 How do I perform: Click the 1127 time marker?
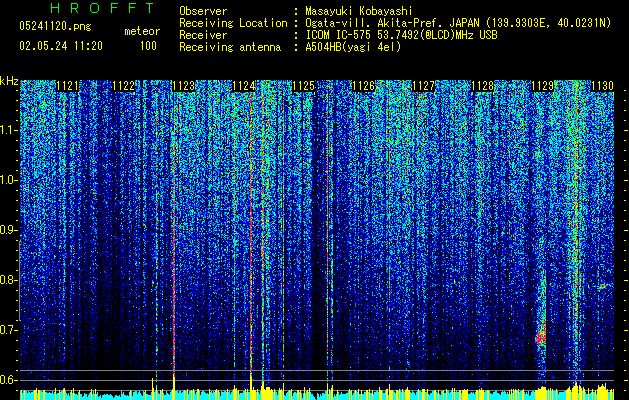(x=423, y=86)
